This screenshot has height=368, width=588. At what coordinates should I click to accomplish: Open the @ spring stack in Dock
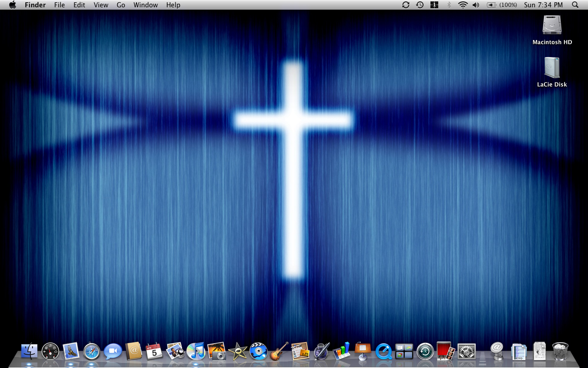pyautogui.click(x=497, y=352)
